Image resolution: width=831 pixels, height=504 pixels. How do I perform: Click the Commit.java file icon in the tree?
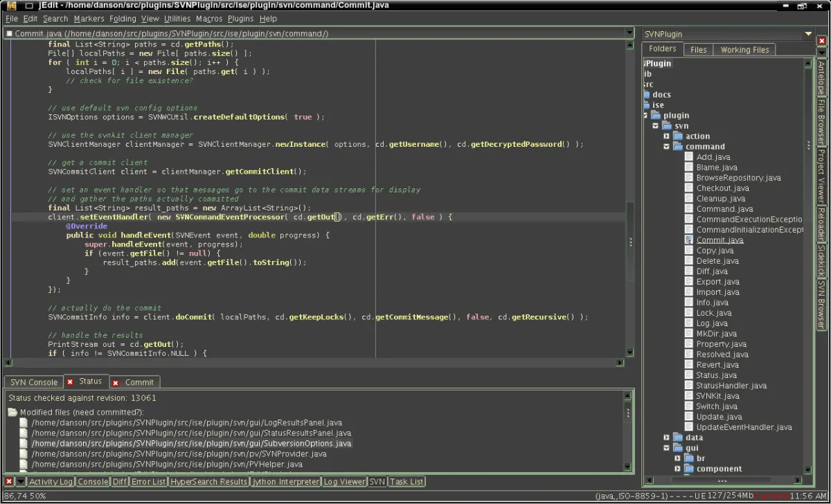[x=689, y=240]
